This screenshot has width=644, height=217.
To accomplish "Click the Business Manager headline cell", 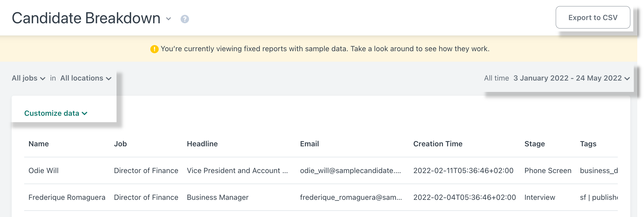I will [218, 197].
